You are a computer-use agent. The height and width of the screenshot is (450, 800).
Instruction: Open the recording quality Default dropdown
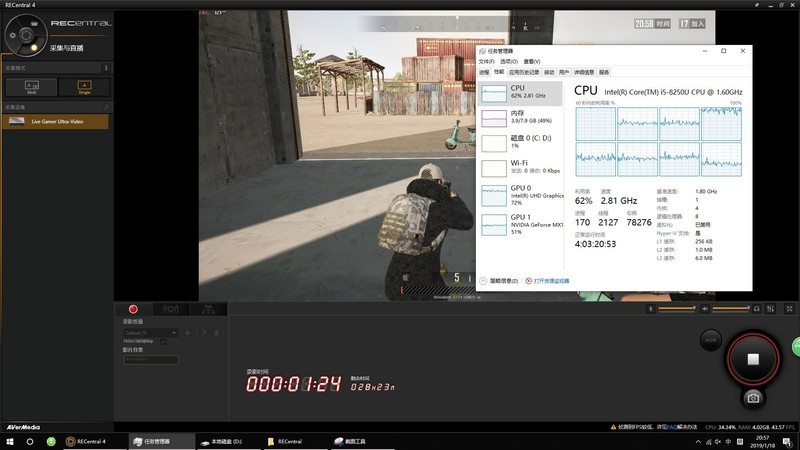150,332
